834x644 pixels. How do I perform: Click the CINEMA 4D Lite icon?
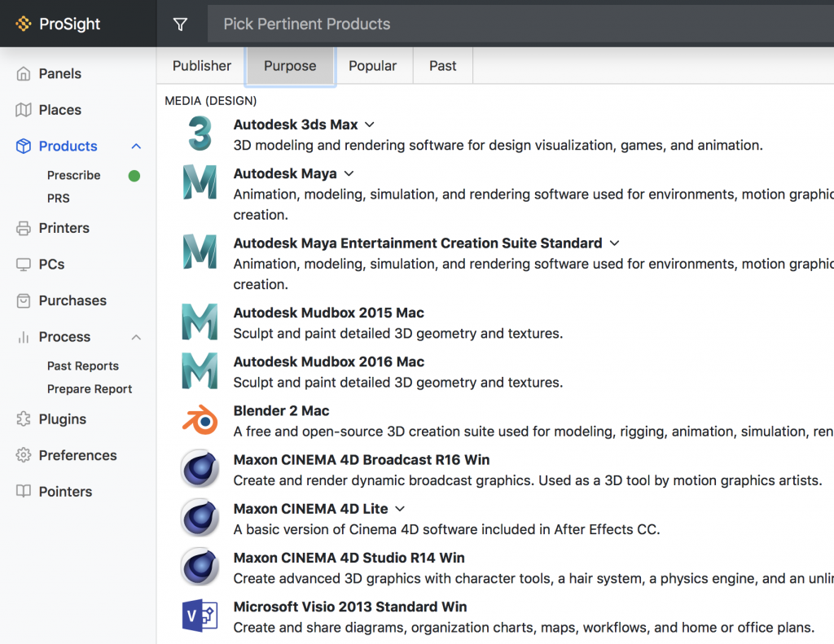(x=200, y=518)
